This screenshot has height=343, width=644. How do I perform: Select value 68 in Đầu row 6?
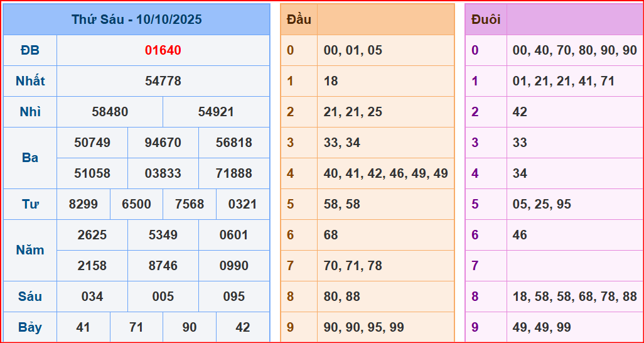(331, 235)
